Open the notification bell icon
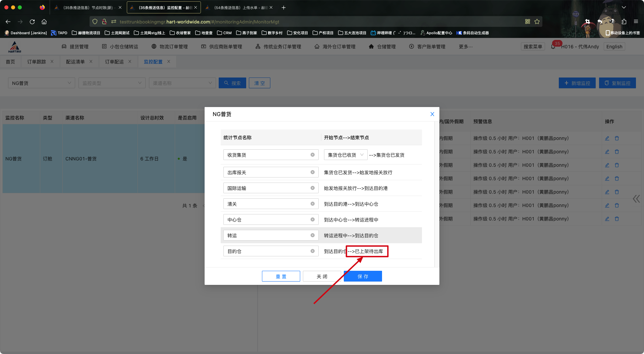The width and height of the screenshot is (644, 354). [553, 47]
